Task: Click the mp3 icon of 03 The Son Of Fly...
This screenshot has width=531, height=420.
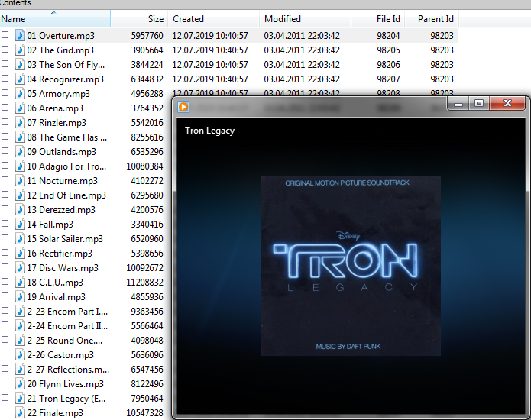Action: 20,65
